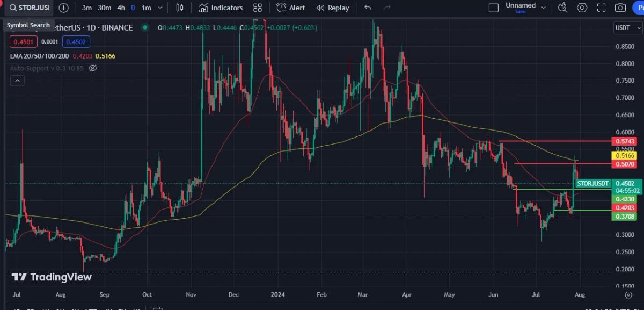644x310 pixels.
Task: Undo the last chart action
Action: click(368, 8)
